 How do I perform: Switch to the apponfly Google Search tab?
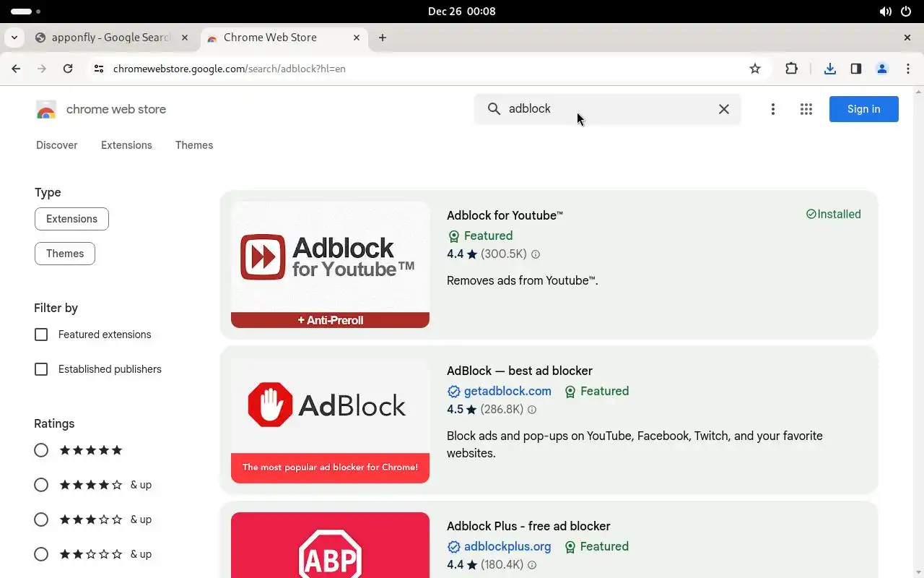coord(112,38)
